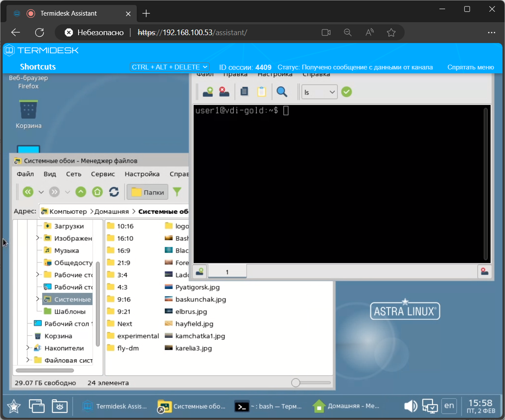Click the refresh icon in file manager
Screen dimensions: 505x420
point(114,192)
